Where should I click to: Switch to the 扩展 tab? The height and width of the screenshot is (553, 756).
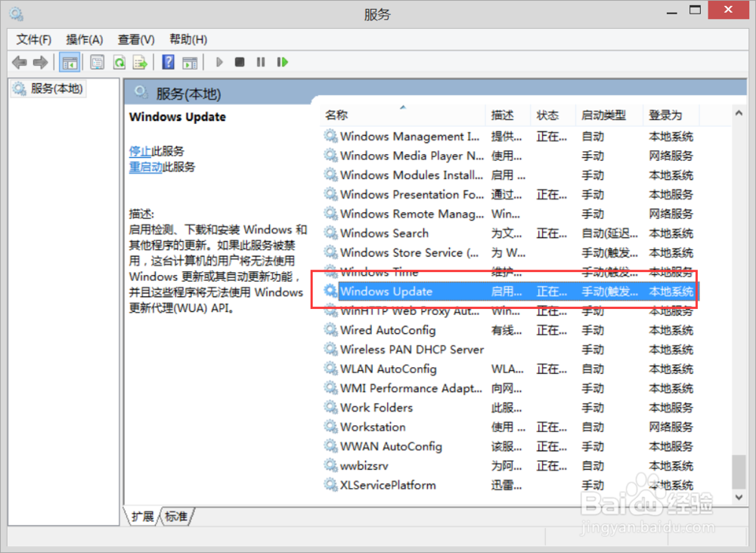[x=142, y=517]
